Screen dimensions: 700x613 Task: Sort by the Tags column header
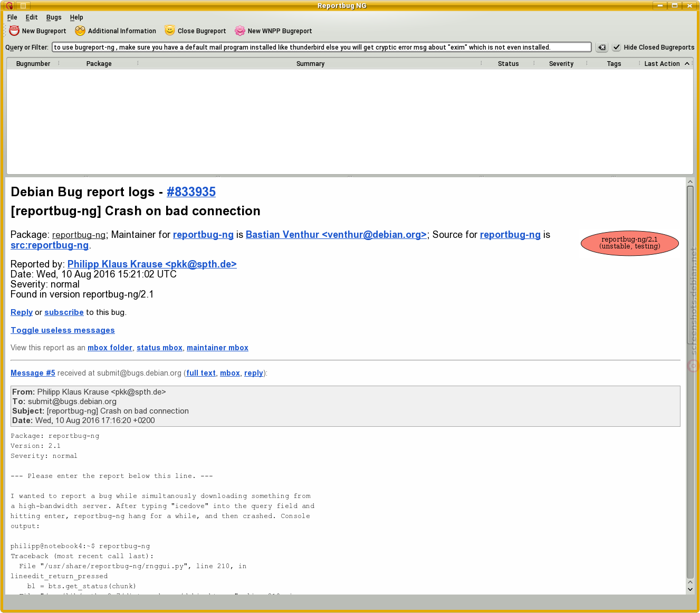point(613,63)
